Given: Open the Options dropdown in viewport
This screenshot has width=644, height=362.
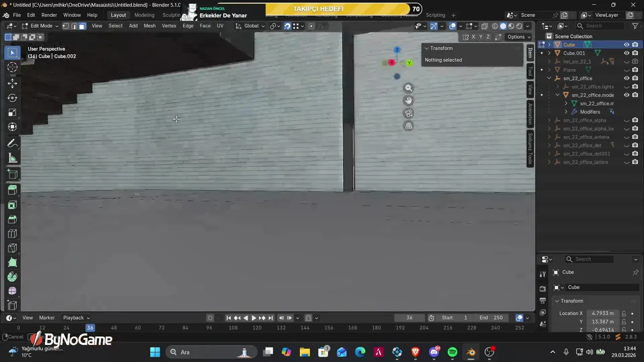Looking at the screenshot, I should tap(519, 37).
